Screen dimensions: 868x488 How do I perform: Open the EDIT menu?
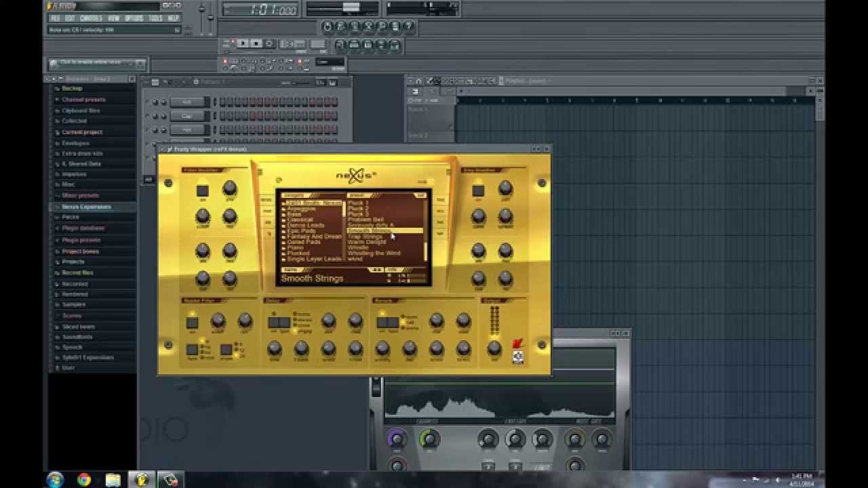[x=70, y=18]
